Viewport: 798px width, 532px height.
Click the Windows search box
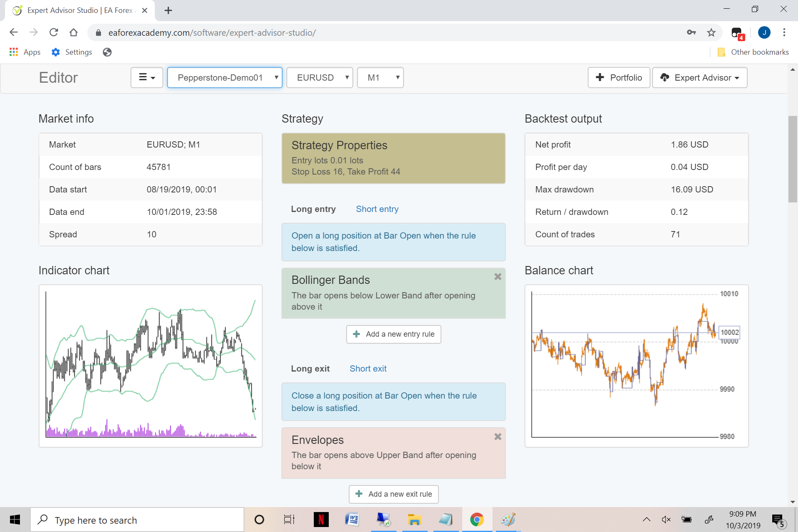click(137, 520)
